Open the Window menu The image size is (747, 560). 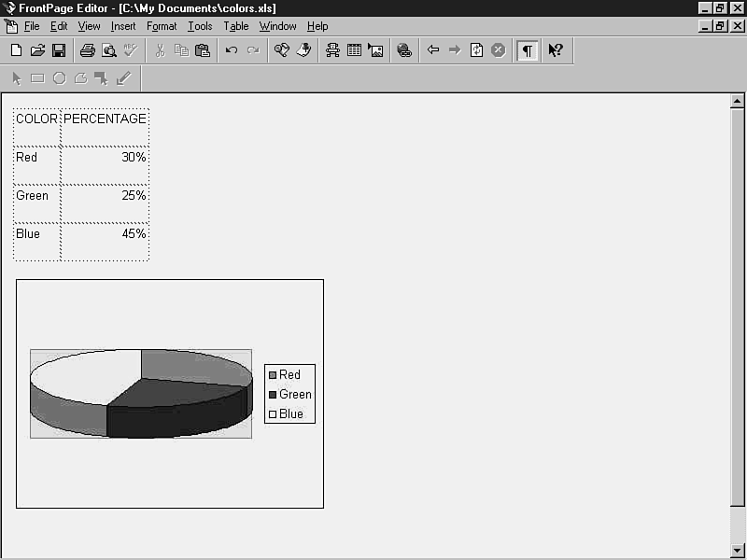click(277, 26)
